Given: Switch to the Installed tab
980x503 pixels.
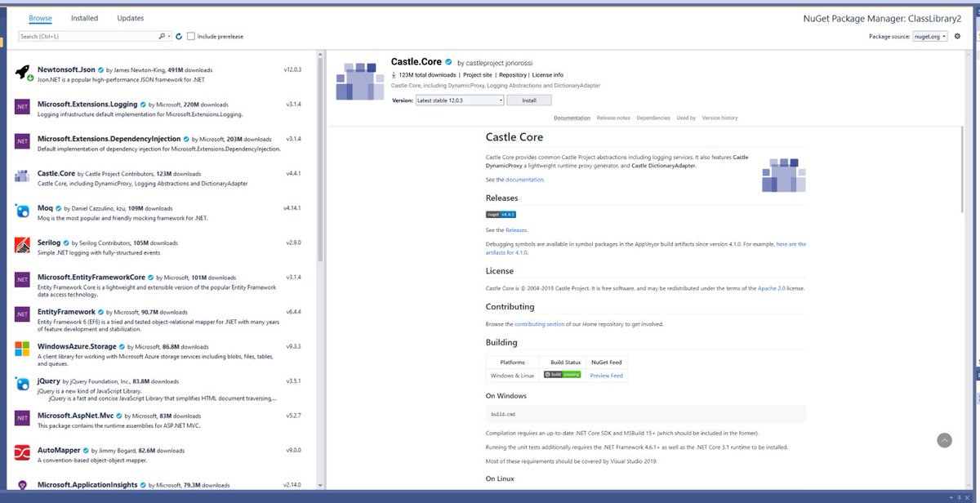Looking at the screenshot, I should click(x=84, y=18).
